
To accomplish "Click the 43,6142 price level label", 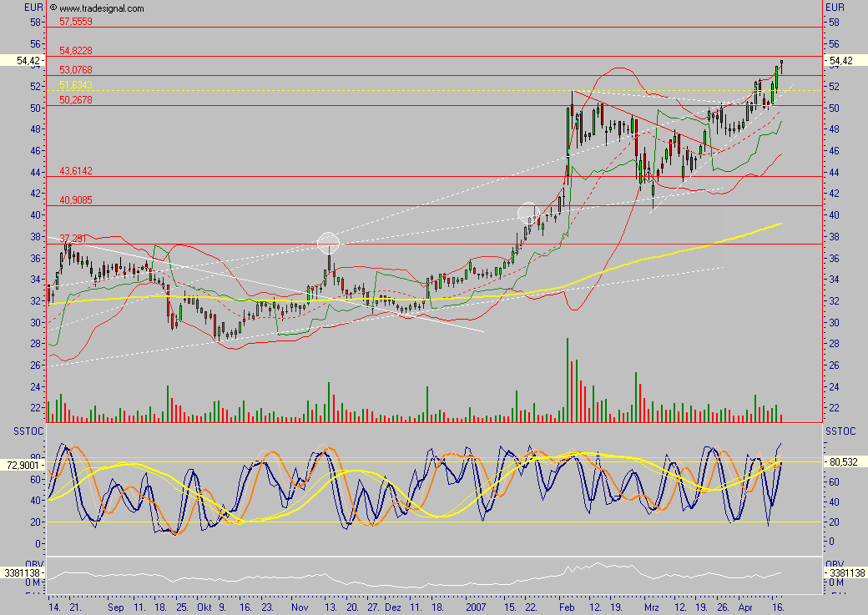I will click(x=76, y=171).
